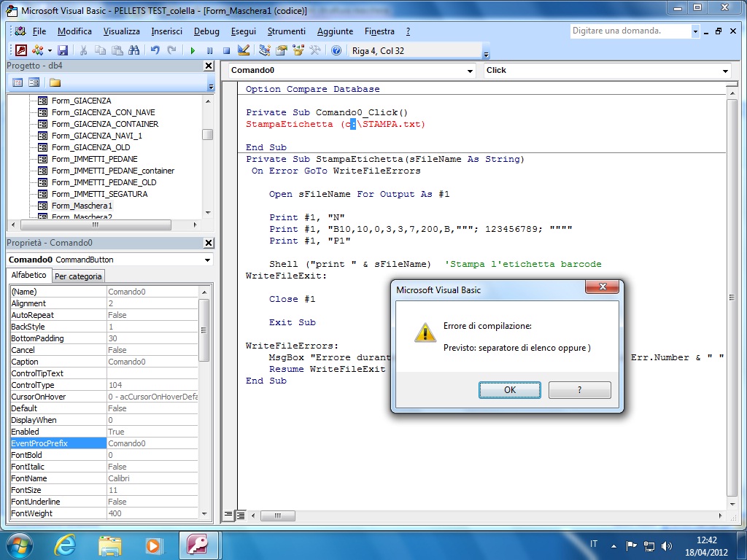This screenshot has height=560, width=747.
Task: Click the Insert Module toolbar icon
Action: coord(38,50)
